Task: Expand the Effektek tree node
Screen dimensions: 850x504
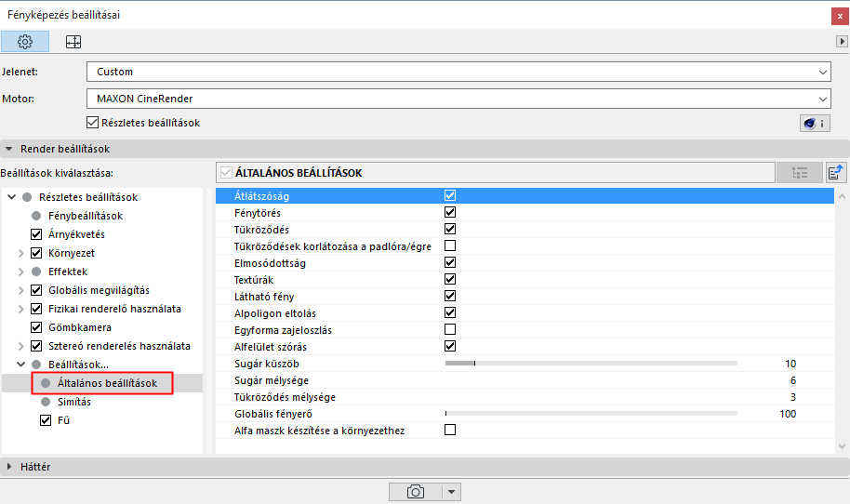Action: [20, 272]
